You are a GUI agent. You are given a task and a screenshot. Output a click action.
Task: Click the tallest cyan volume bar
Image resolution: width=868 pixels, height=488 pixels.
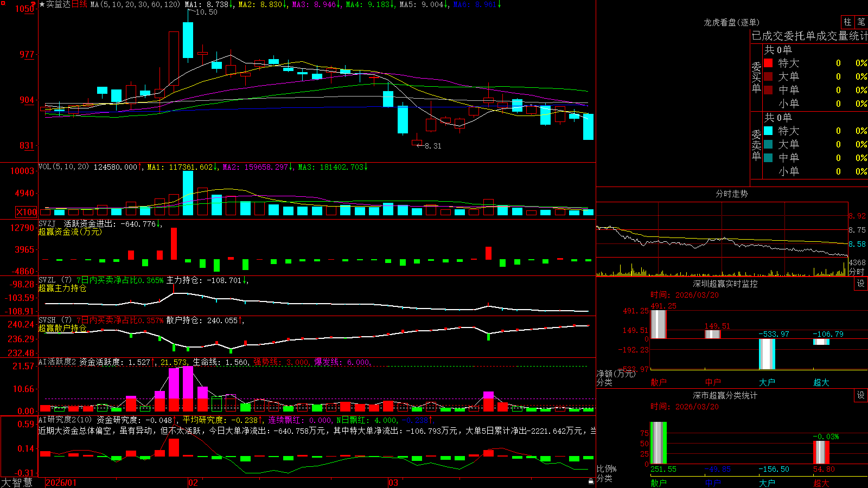[188, 194]
